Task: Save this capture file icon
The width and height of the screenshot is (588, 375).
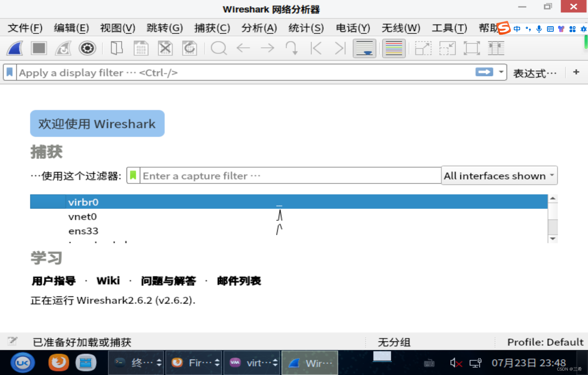Action: click(x=141, y=48)
